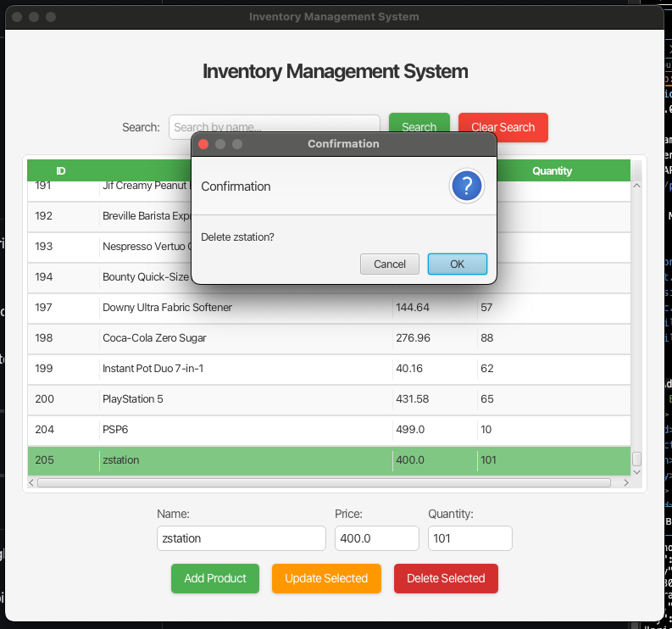Viewport: 672px width, 629px height.
Task: Select the Coca-Cola Zero Sugar row
Action: [329, 338]
